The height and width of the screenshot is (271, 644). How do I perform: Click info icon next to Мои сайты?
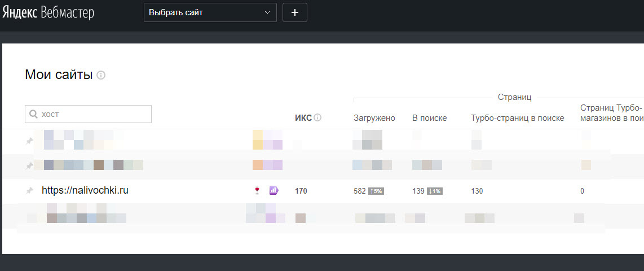click(101, 75)
